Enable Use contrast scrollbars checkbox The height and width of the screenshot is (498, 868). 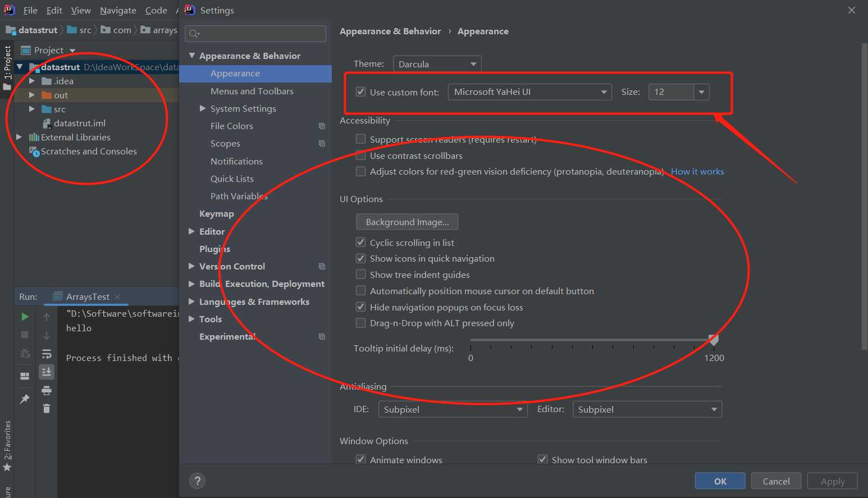(361, 156)
